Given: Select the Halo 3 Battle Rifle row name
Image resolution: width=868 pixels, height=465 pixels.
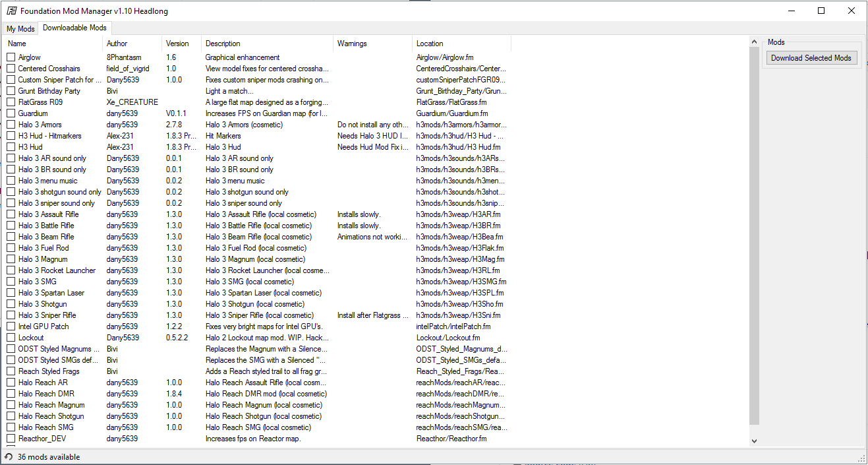Looking at the screenshot, I should click(46, 226).
